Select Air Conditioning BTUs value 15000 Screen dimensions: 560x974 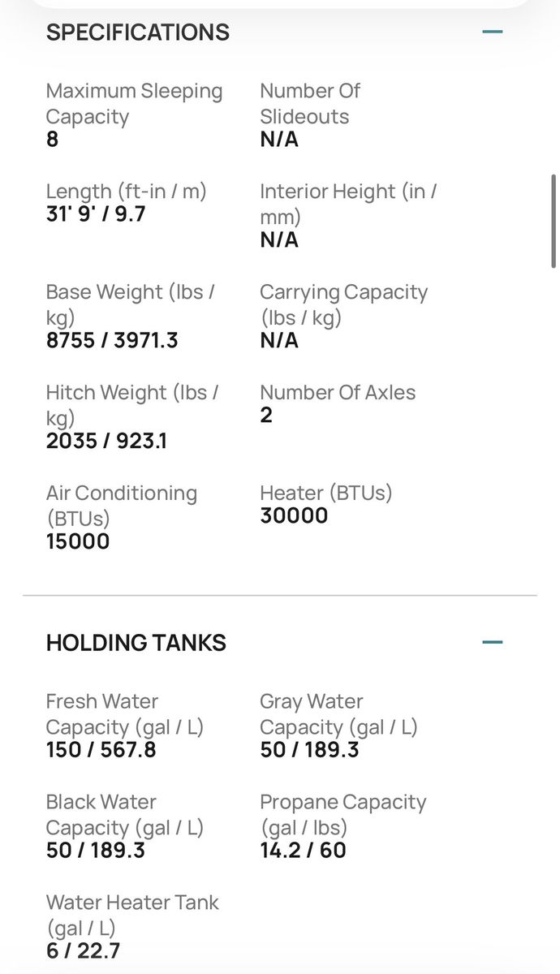point(78,541)
